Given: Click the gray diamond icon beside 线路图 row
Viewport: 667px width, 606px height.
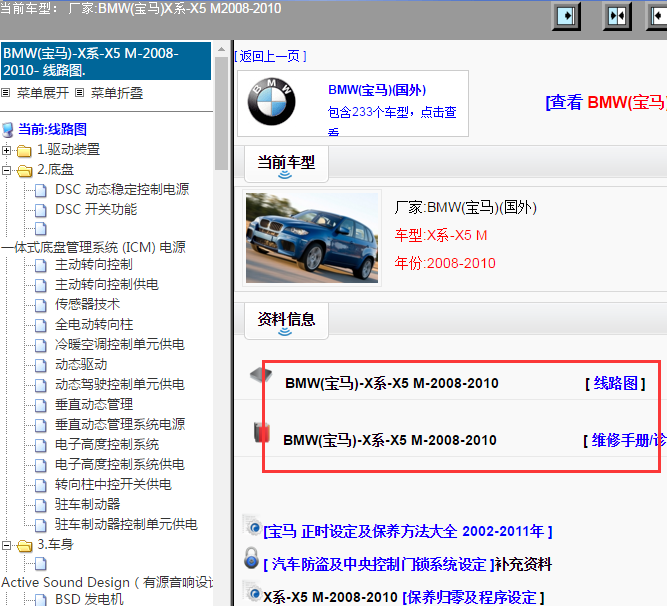Looking at the screenshot, I should coord(261,375).
